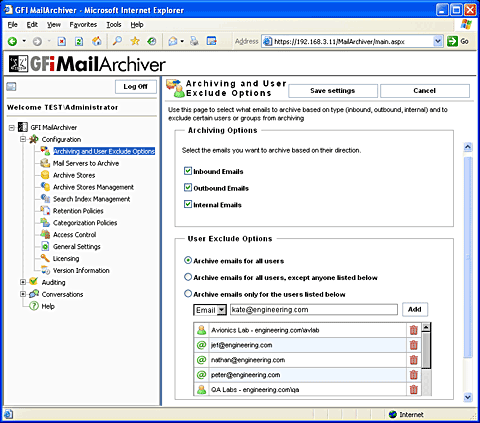Click the page scrollbar up arrow
Viewport: 480px width, 423px height.
tap(468, 147)
